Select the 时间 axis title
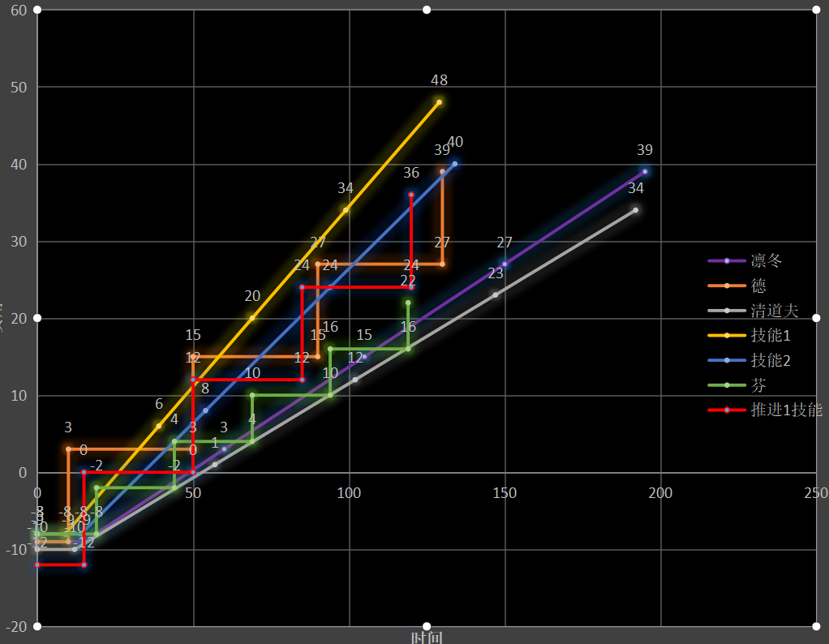This screenshot has width=829, height=644. 427,638
